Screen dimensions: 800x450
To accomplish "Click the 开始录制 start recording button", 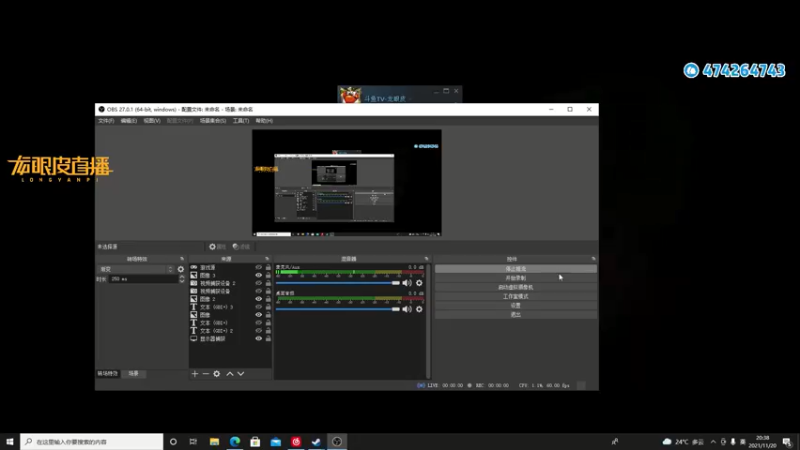I will point(515,278).
